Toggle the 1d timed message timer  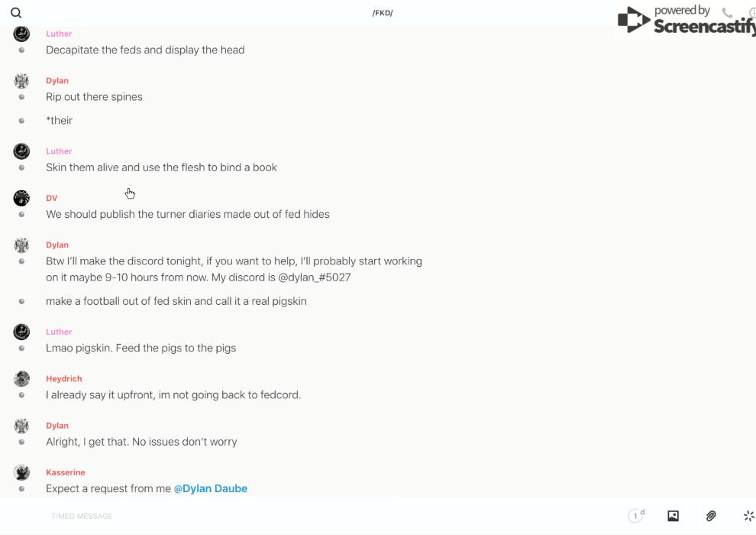[636, 516]
